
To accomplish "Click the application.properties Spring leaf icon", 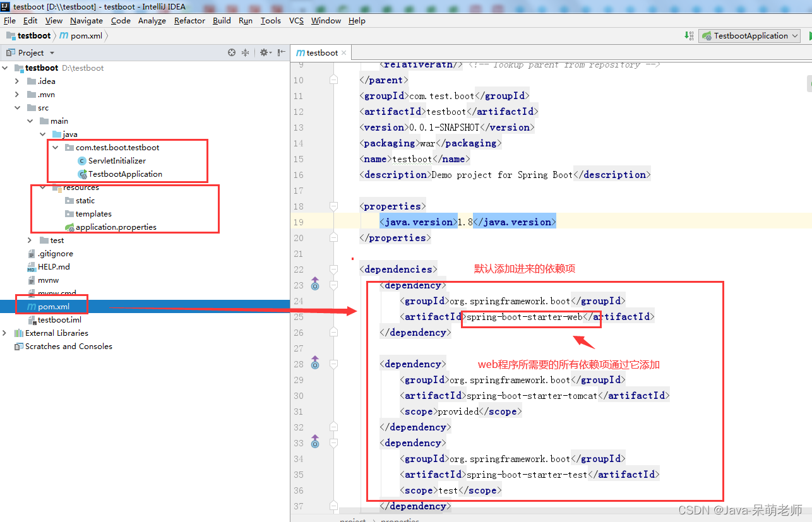I will click(x=69, y=227).
